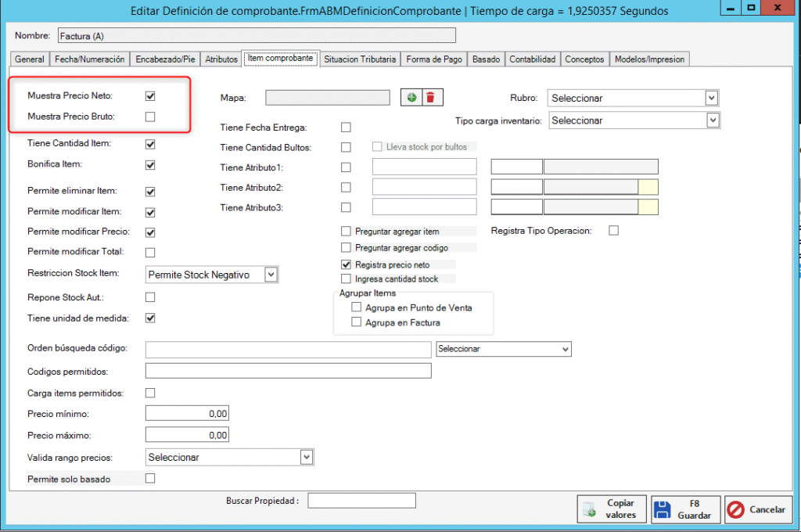Click the Buscar Propiedad search field
Screen dimensions: 801x532
(x=361, y=501)
